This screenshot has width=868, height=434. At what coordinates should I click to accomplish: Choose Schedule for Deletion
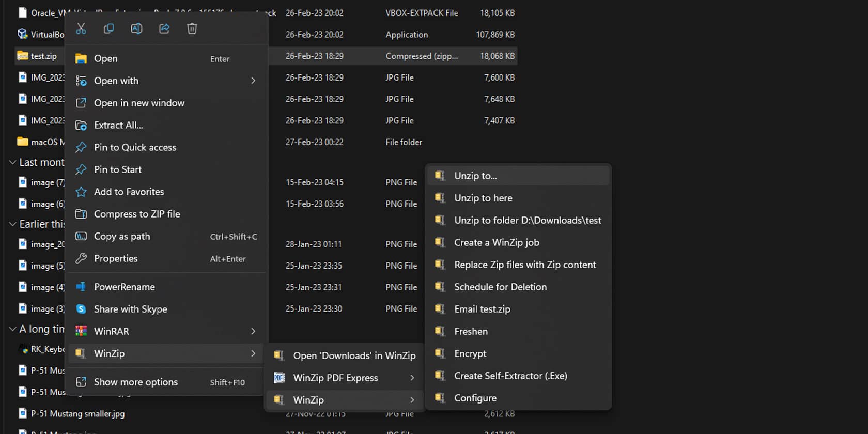518,287
